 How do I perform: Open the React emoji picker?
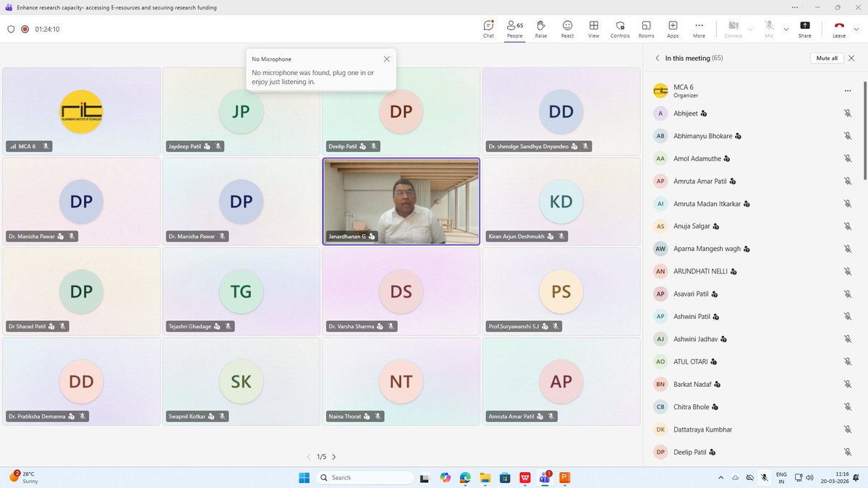tap(567, 29)
